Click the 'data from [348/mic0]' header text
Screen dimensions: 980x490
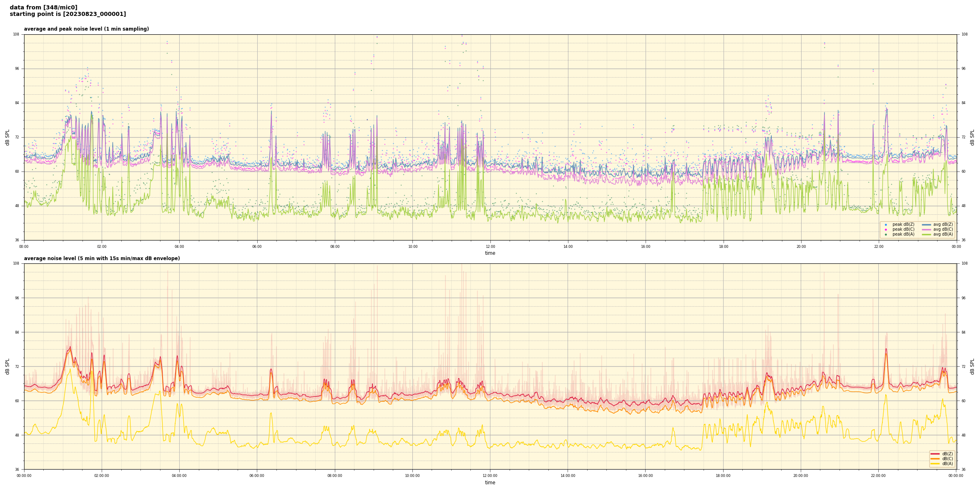43,7
